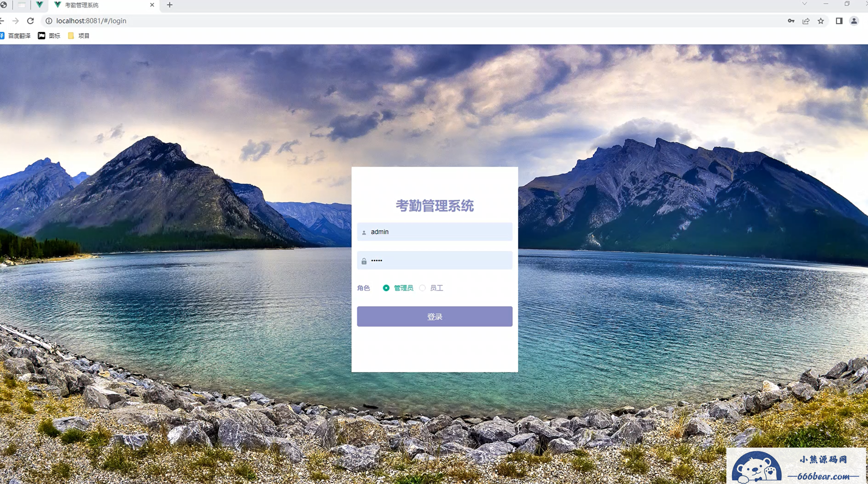Open a new tab with plus icon
This screenshot has width=868, height=484.
pyautogui.click(x=170, y=5)
